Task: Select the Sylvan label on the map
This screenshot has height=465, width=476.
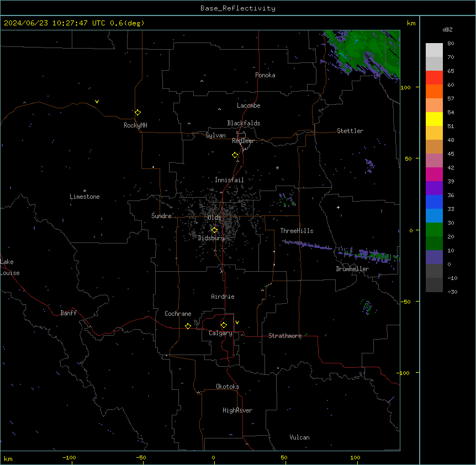Action: pyautogui.click(x=215, y=135)
